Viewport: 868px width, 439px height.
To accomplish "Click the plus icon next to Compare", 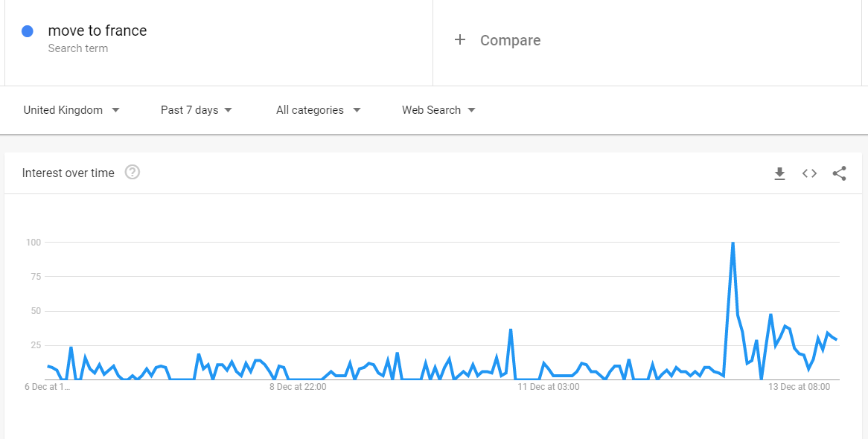I will pos(461,40).
